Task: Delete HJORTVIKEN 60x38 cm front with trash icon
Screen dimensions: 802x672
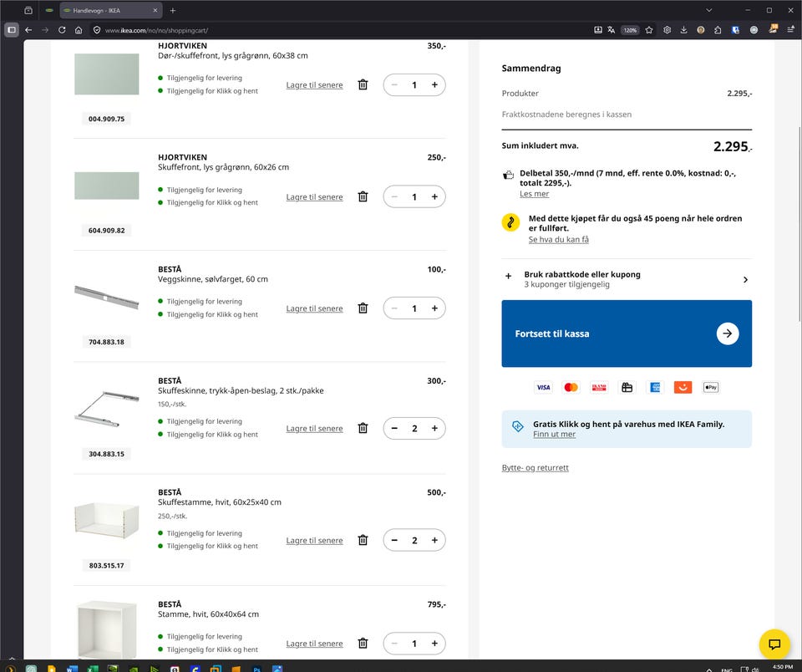Action: [x=363, y=84]
